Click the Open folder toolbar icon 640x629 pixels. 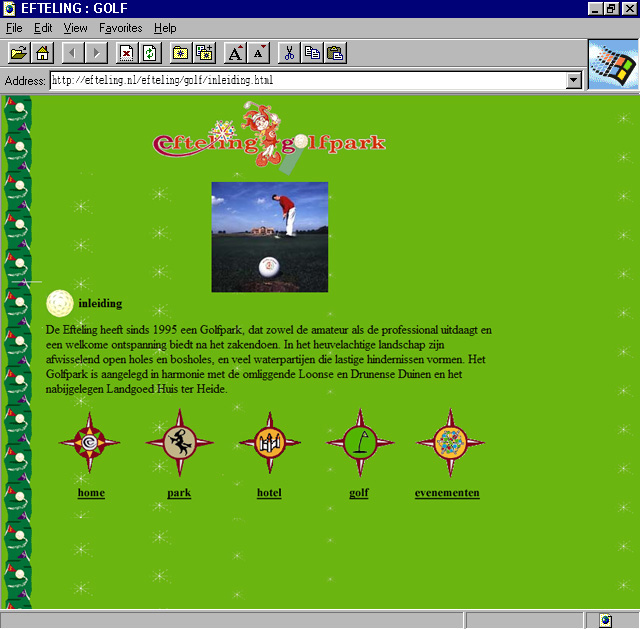pos(19,53)
